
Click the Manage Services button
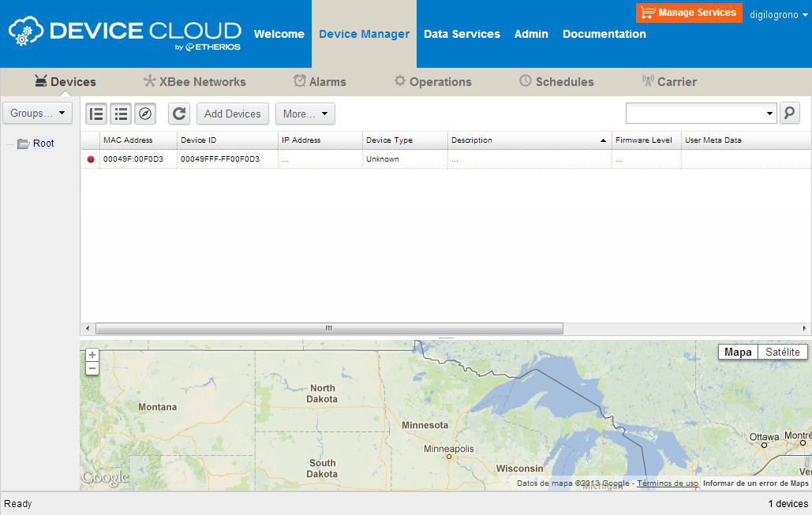689,13
